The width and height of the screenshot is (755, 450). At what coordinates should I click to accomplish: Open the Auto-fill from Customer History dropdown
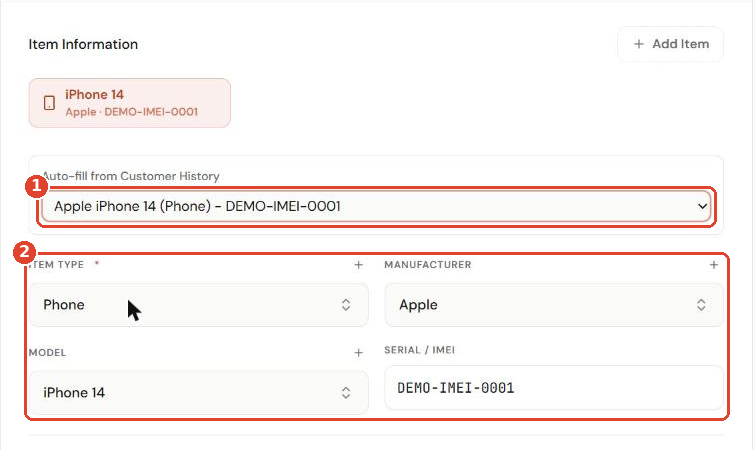pyautogui.click(x=376, y=206)
